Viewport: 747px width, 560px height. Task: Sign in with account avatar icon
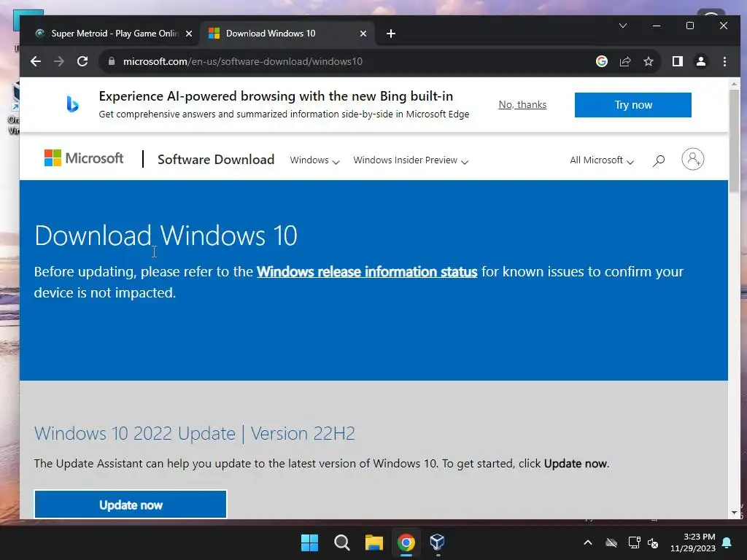coord(693,159)
